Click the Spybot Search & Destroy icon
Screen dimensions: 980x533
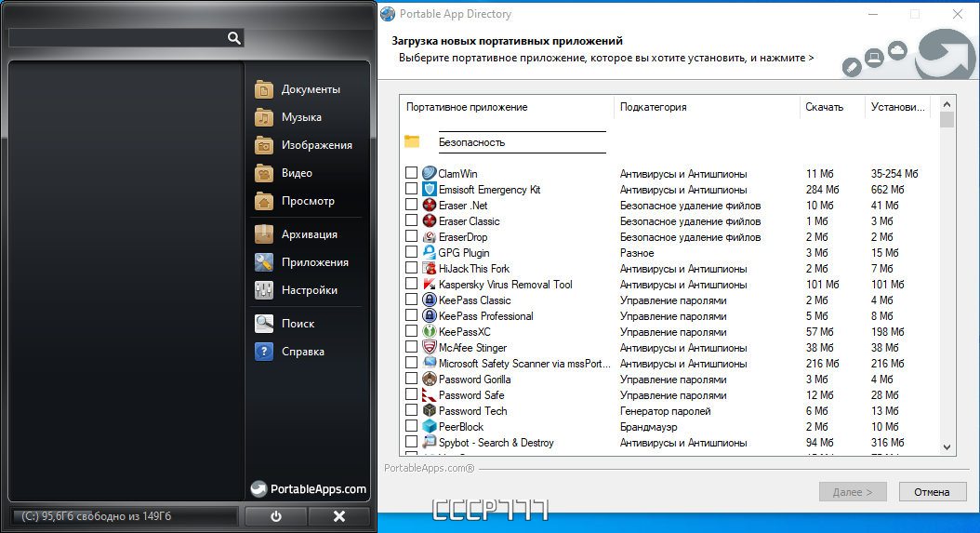click(x=429, y=442)
